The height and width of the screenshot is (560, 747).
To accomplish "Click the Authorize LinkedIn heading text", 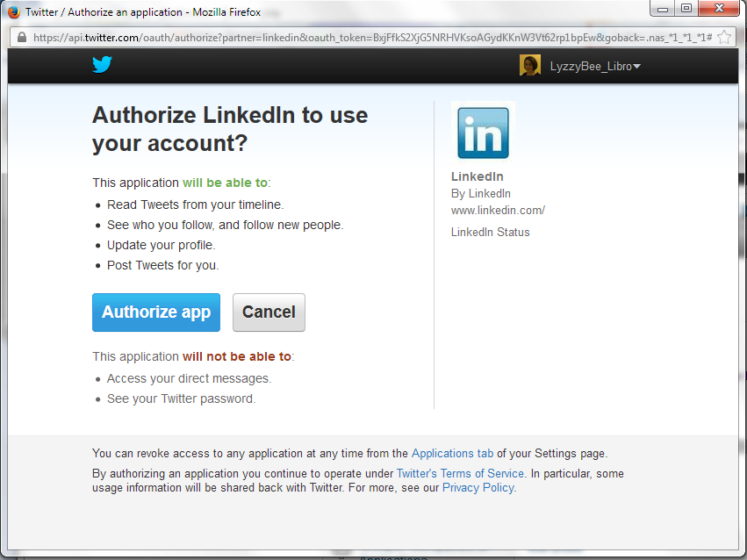I will pos(230,129).
